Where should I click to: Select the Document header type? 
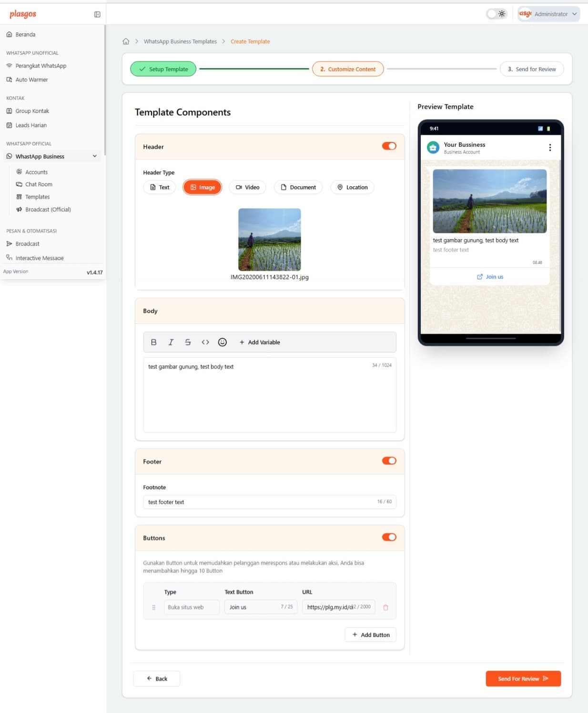click(298, 187)
